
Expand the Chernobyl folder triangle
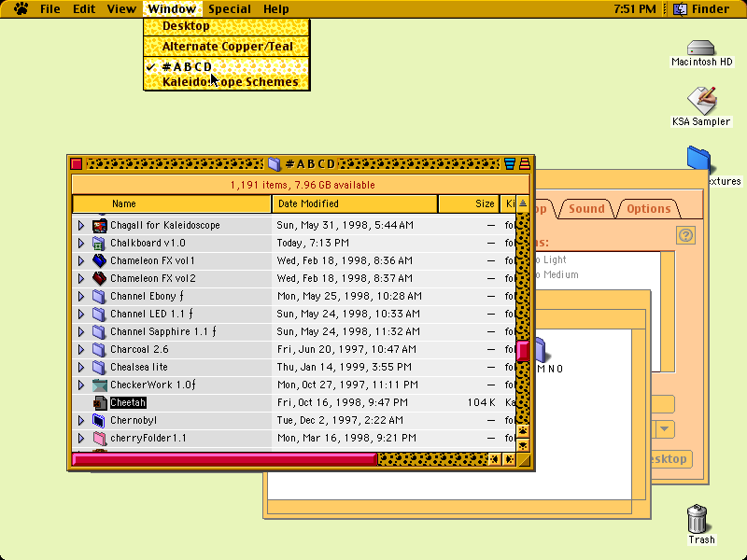(x=81, y=421)
